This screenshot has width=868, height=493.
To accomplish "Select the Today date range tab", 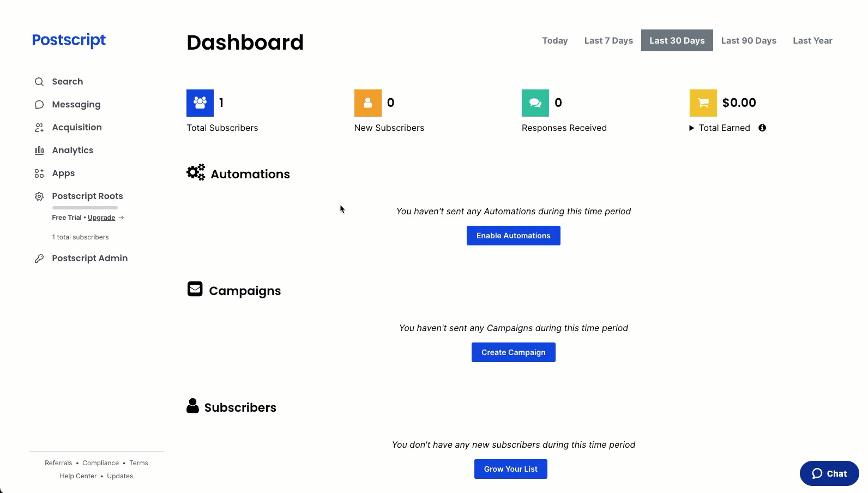I will (554, 40).
